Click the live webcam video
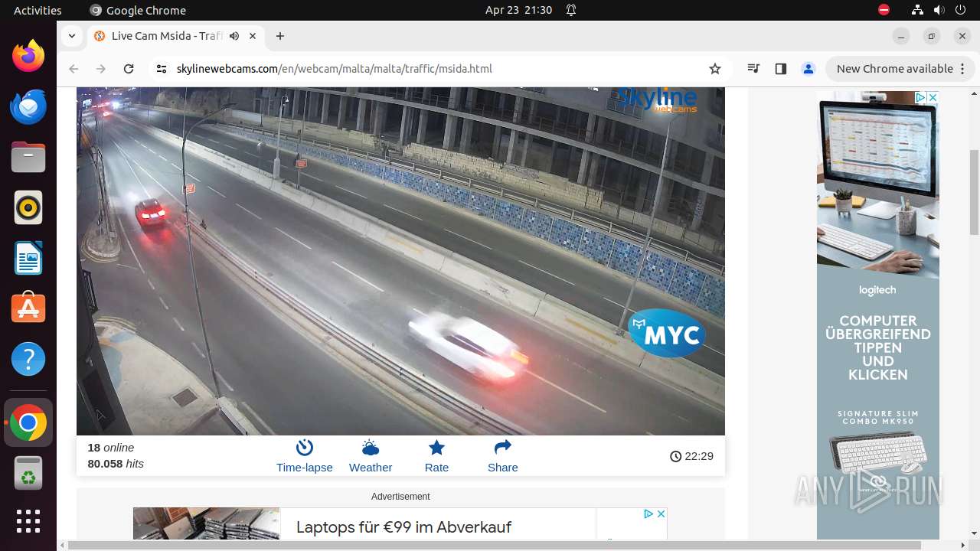The image size is (980, 551). click(400, 260)
